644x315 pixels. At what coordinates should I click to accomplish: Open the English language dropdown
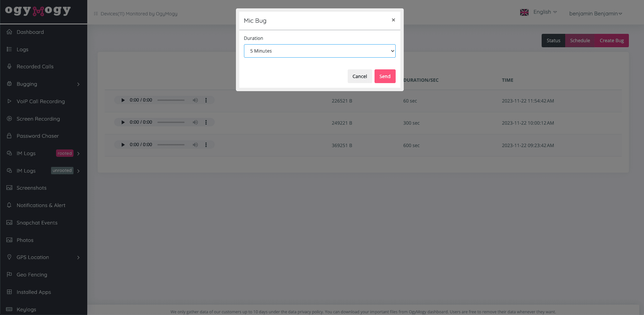coord(545,12)
